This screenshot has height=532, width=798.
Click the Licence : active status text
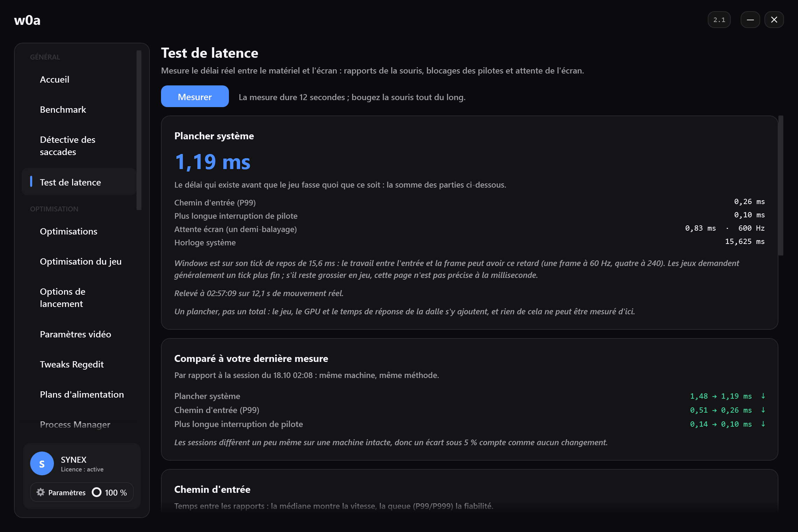[82, 469]
